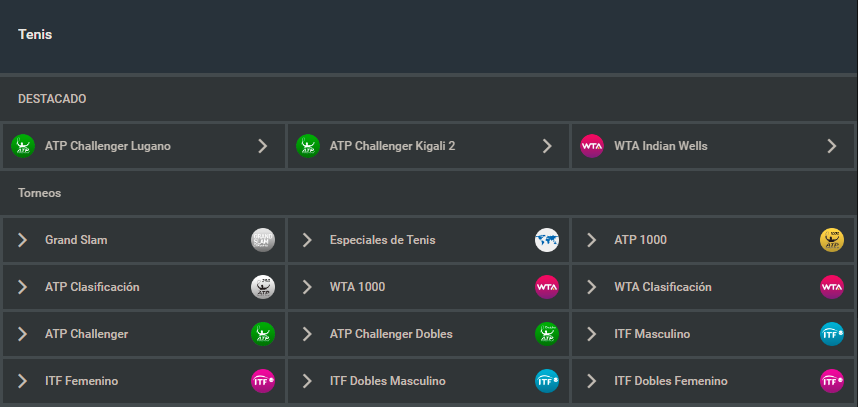Click the Grand Slam badge icon

click(262, 240)
